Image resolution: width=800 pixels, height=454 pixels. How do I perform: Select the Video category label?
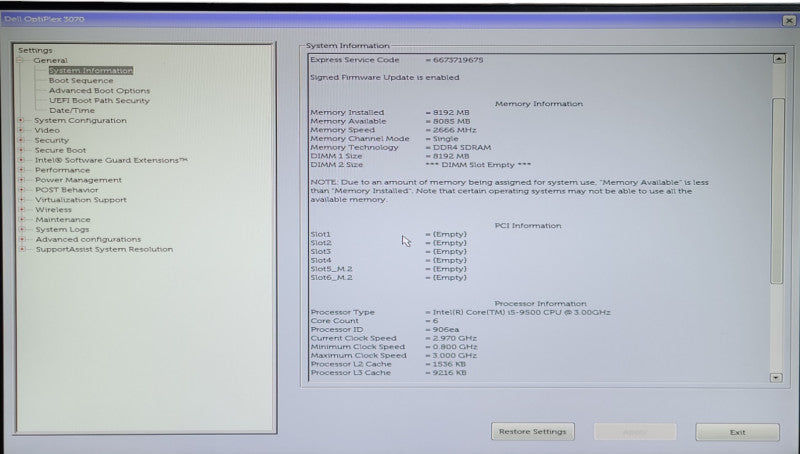47,130
